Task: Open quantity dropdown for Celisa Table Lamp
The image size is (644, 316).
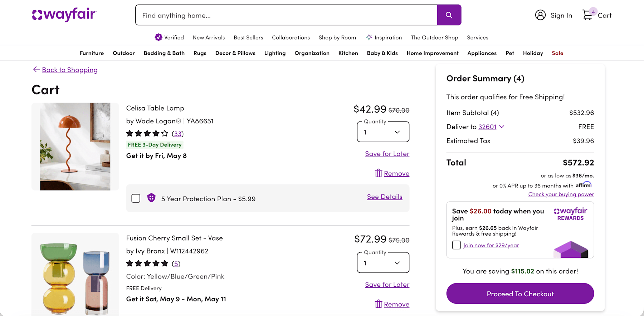Action: [383, 132]
